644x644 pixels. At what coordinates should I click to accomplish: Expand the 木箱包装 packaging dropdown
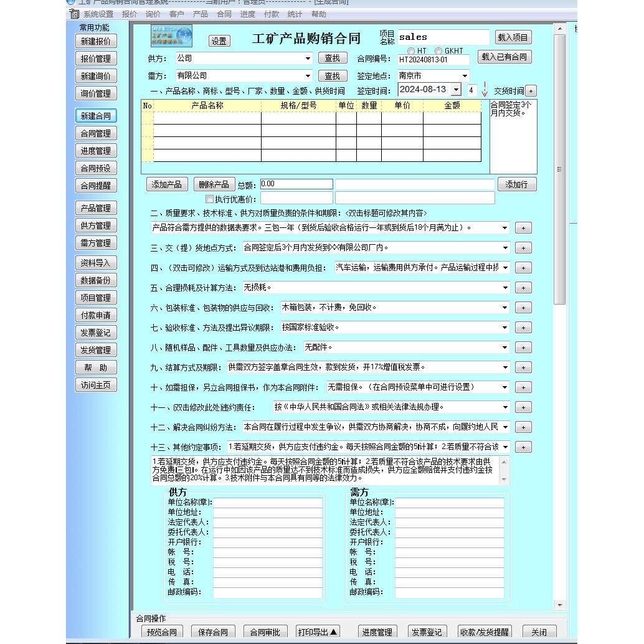pyautogui.click(x=504, y=308)
